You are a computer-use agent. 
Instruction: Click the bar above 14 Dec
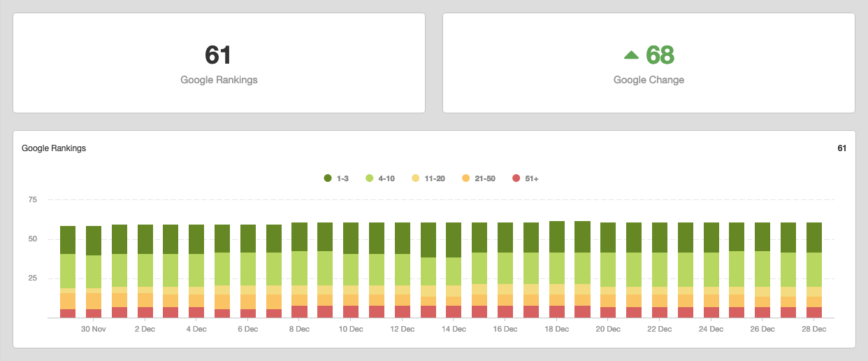pos(454,270)
